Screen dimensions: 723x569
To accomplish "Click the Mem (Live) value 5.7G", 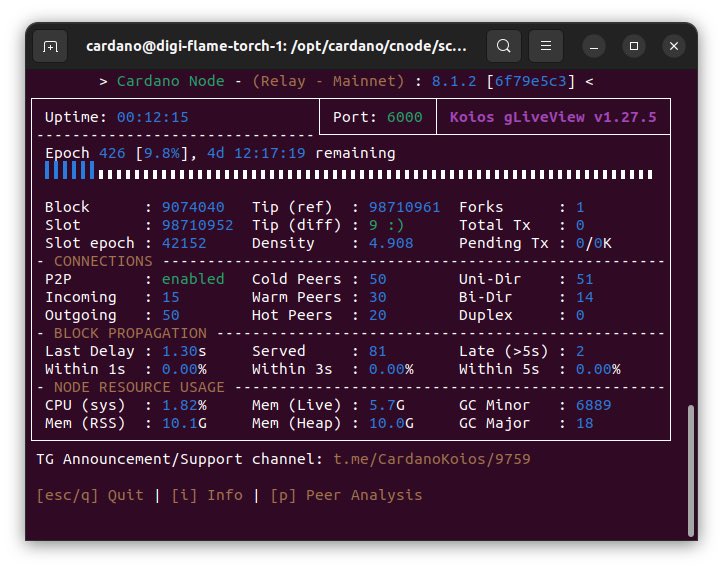I will [x=386, y=405].
